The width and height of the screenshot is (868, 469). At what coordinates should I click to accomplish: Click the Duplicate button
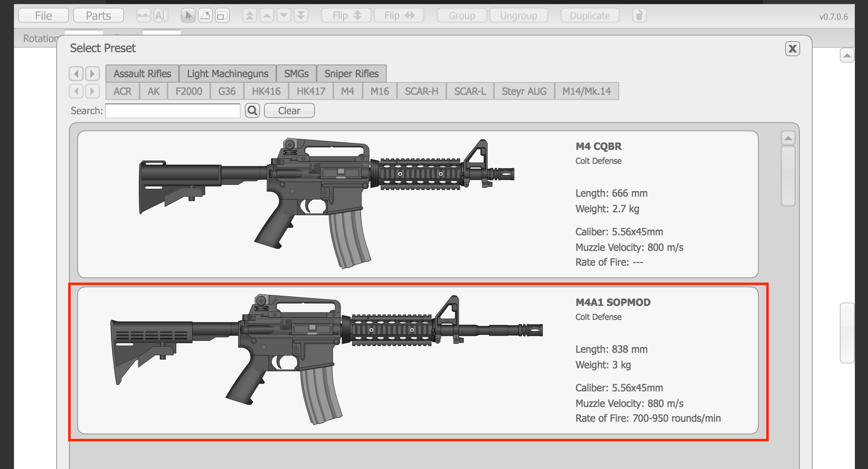(x=590, y=16)
